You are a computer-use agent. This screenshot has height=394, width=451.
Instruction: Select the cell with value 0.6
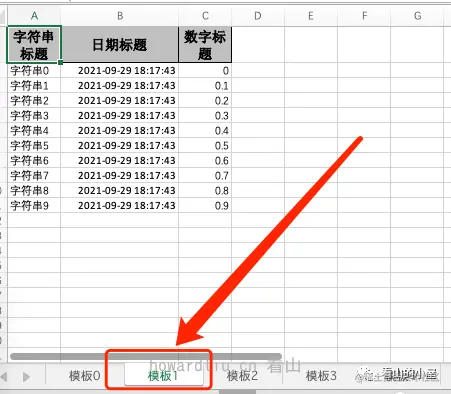coord(205,160)
